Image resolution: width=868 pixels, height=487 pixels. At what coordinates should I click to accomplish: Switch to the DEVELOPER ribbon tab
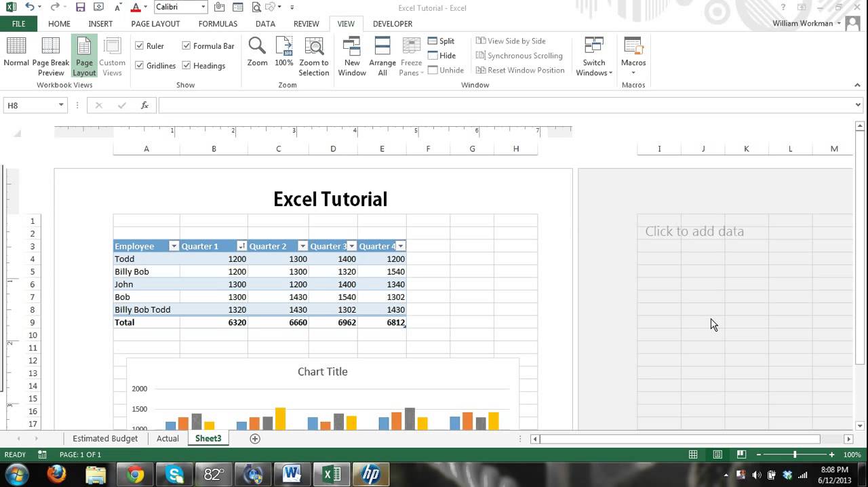coord(393,24)
